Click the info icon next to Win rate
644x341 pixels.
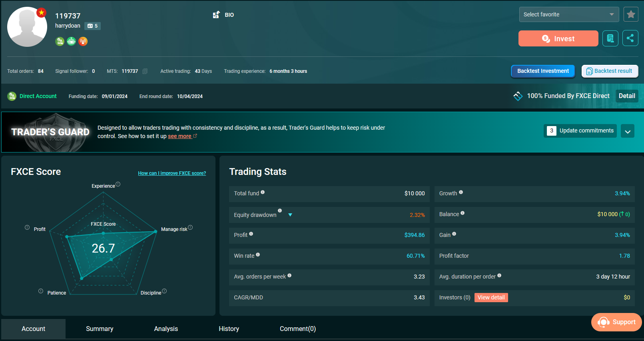tap(258, 255)
